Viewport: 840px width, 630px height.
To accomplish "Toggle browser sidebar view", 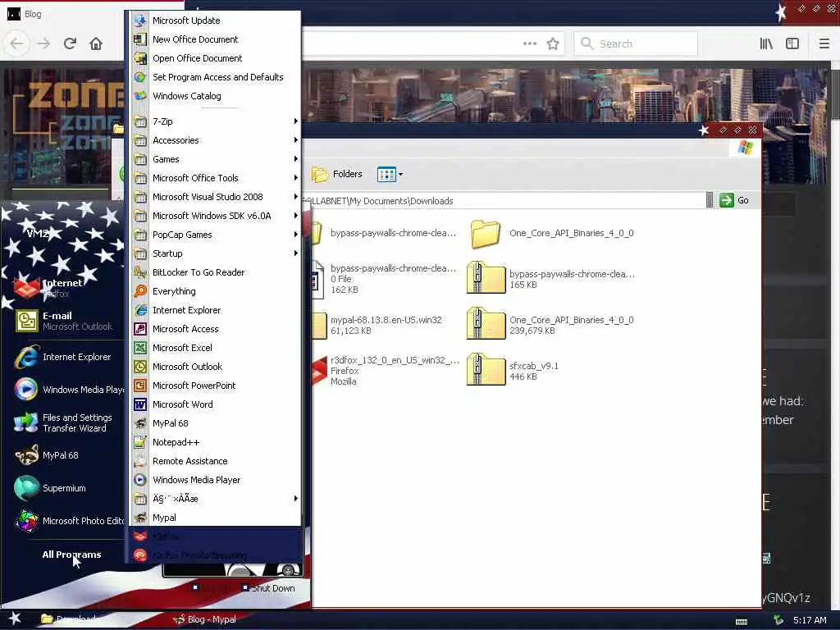I will pos(792,43).
